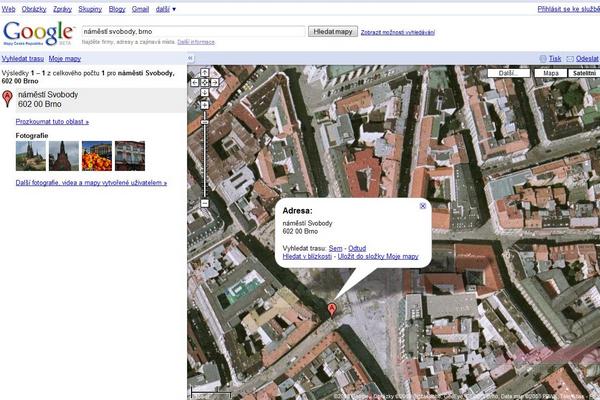Open the Web link in top bar
This screenshot has width=600, height=400.
click(x=8, y=9)
